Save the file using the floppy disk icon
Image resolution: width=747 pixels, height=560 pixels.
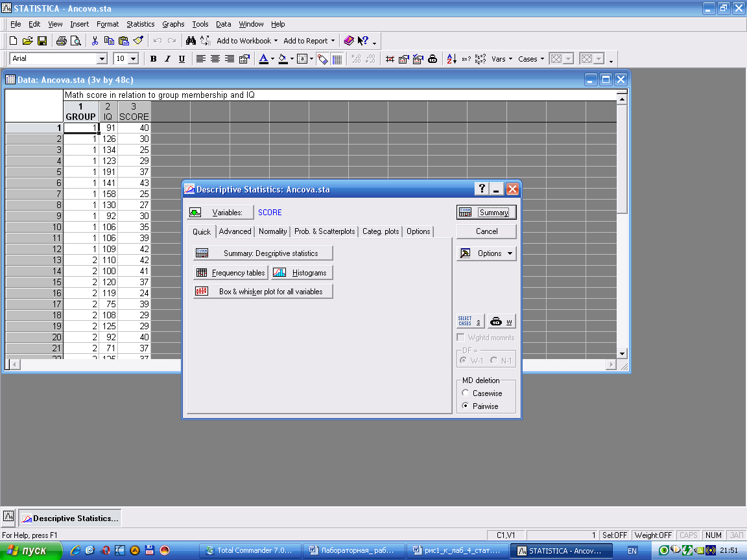(42, 41)
